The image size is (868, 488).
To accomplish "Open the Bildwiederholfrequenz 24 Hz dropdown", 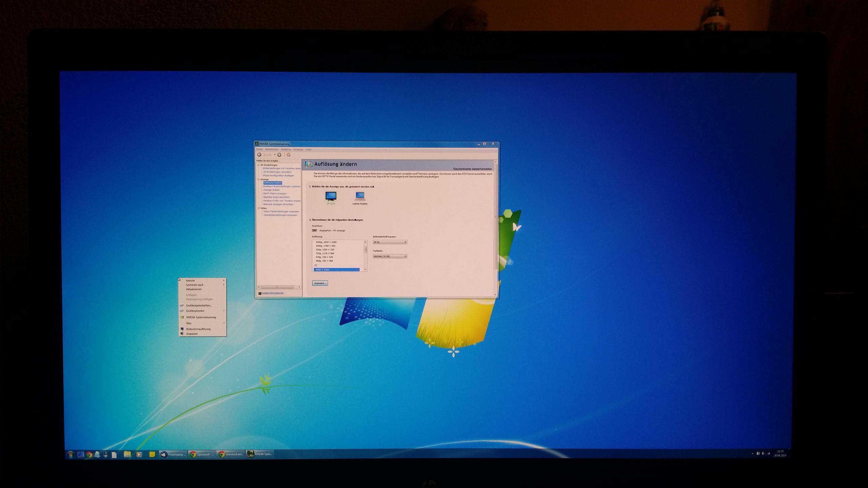I will 390,242.
